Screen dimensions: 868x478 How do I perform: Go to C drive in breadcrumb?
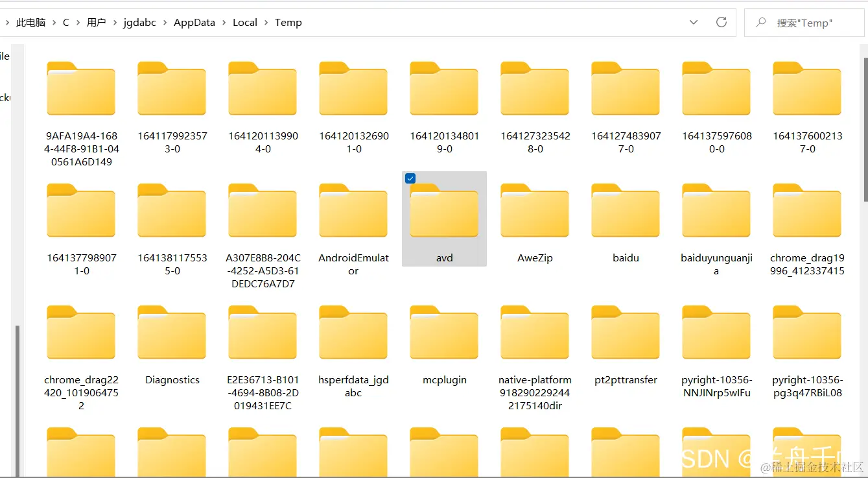pyautogui.click(x=66, y=22)
